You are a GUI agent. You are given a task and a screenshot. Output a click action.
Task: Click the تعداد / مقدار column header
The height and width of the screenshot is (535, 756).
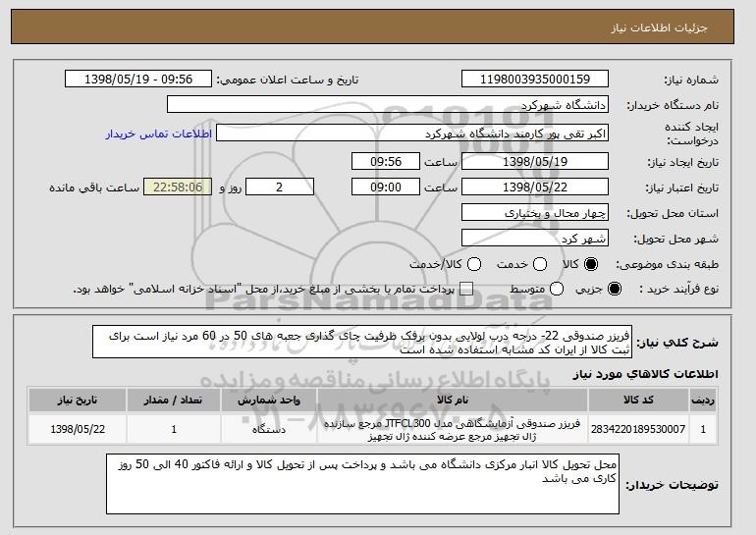(x=174, y=401)
